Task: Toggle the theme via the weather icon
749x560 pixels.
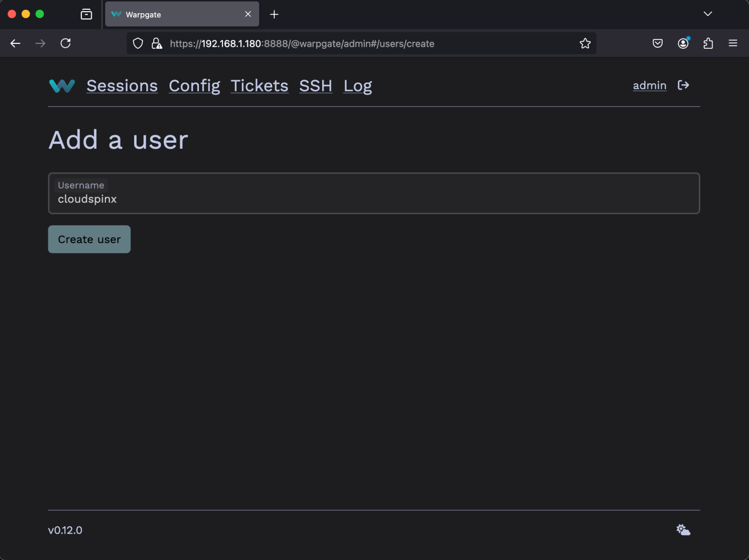Action: point(683,529)
